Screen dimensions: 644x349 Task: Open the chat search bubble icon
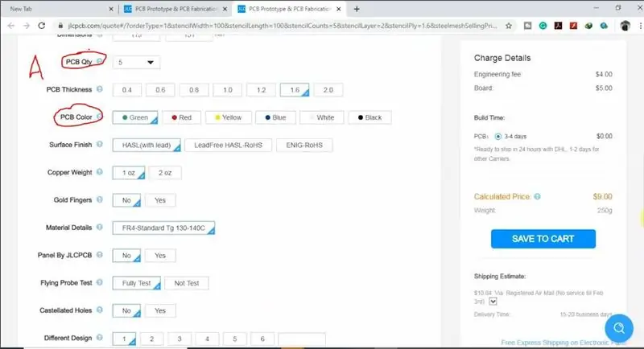618,328
